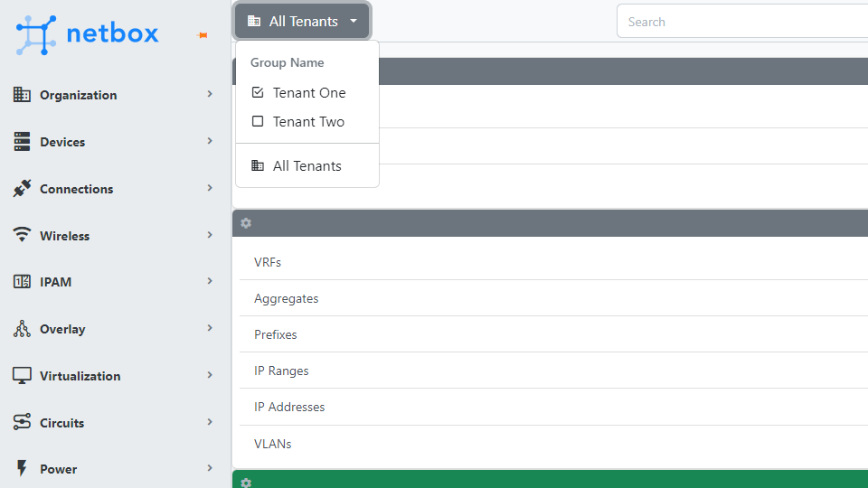Click the gear icon on the gray panel header

coord(246,223)
